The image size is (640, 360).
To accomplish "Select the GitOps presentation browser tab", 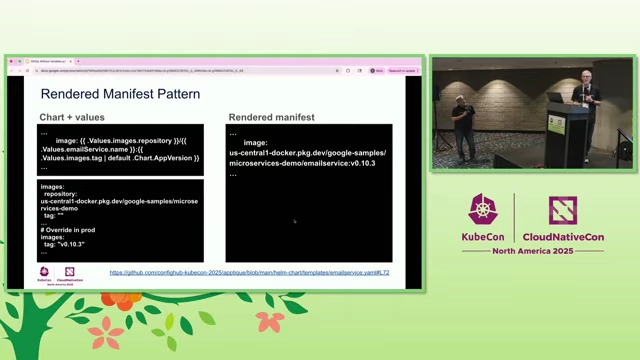I will pos(49,61).
